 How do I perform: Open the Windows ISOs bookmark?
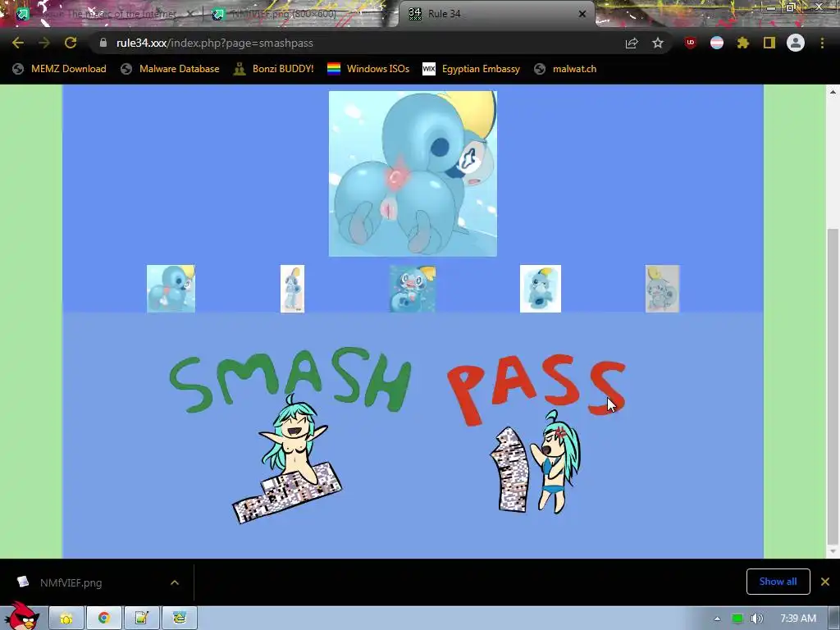pos(368,69)
